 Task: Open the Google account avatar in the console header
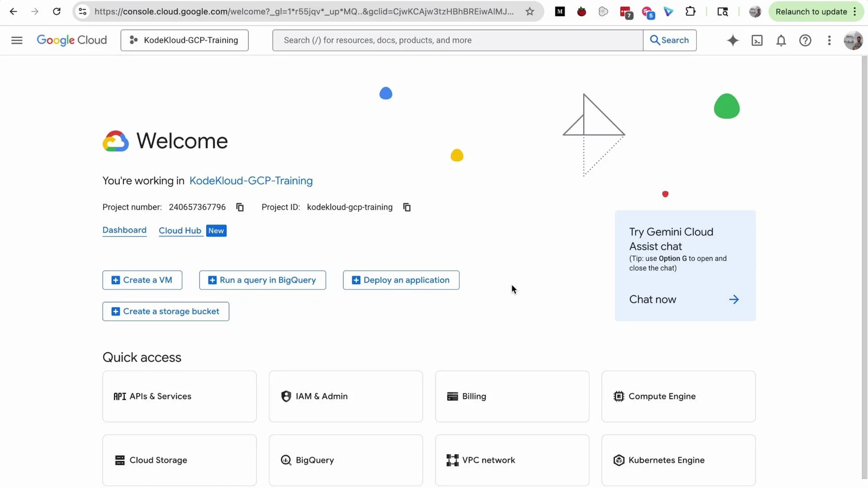click(853, 40)
